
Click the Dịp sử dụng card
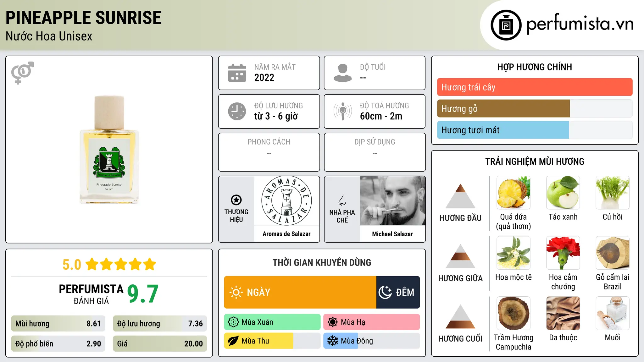click(375, 152)
